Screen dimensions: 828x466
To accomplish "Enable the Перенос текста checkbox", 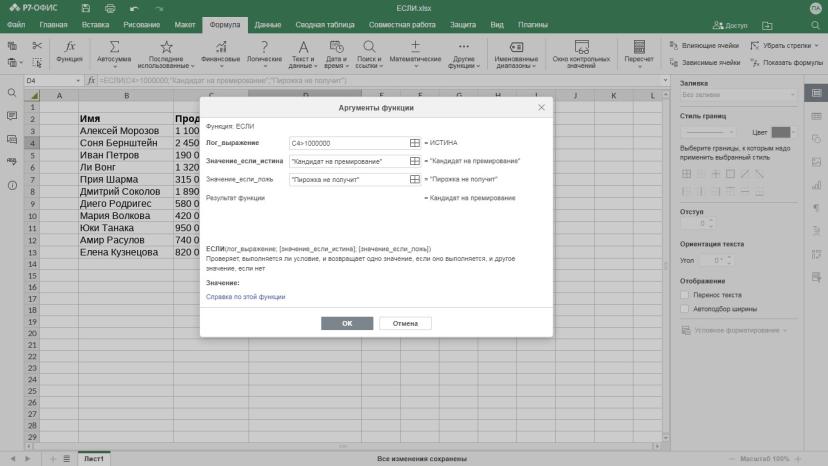I will pos(685,295).
